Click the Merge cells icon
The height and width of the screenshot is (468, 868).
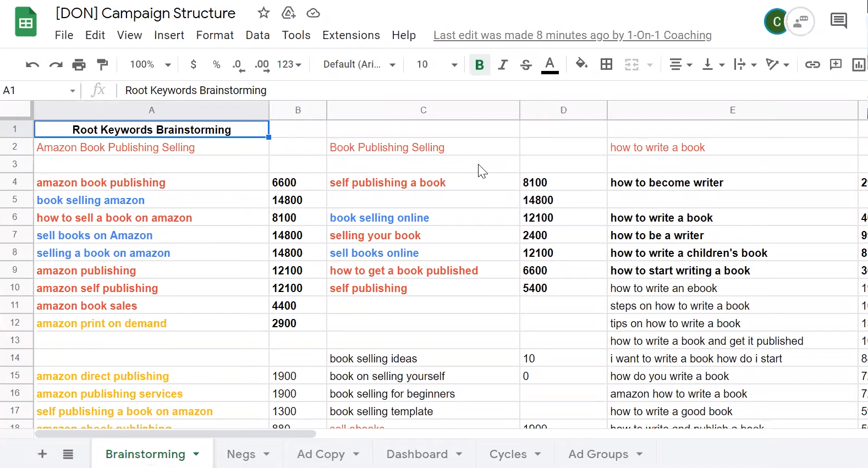coord(631,65)
